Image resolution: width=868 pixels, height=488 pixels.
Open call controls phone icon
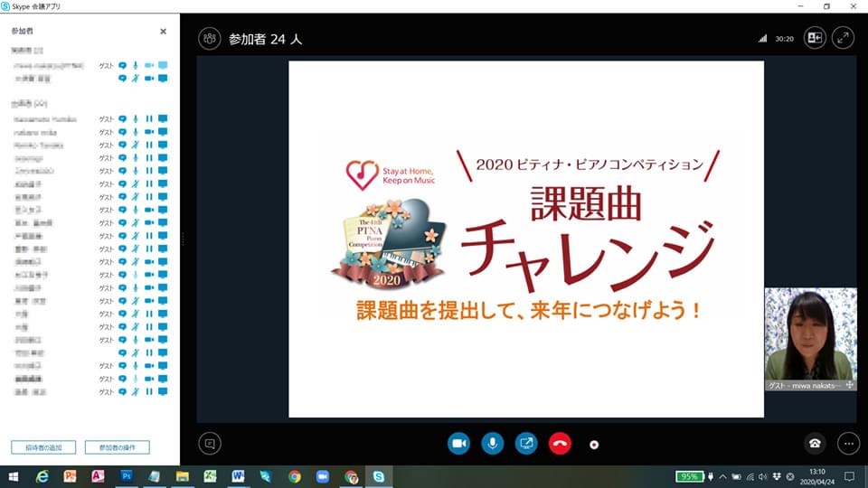click(815, 443)
